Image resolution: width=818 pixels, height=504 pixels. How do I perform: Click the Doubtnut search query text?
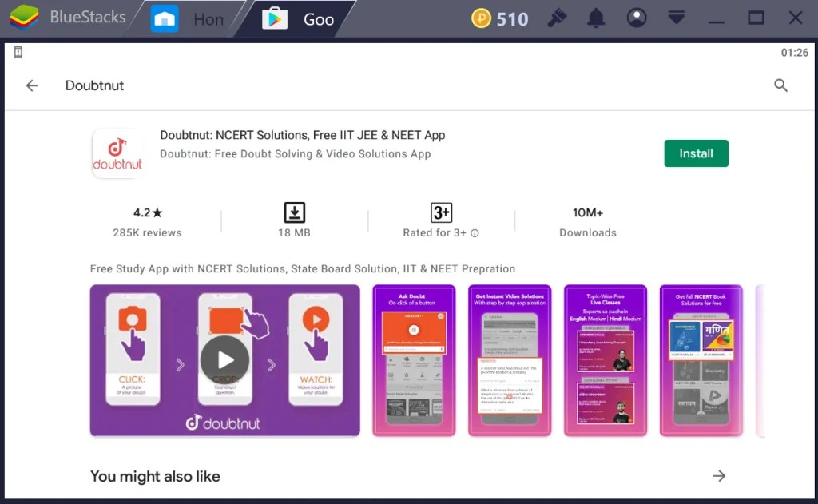pos(94,85)
